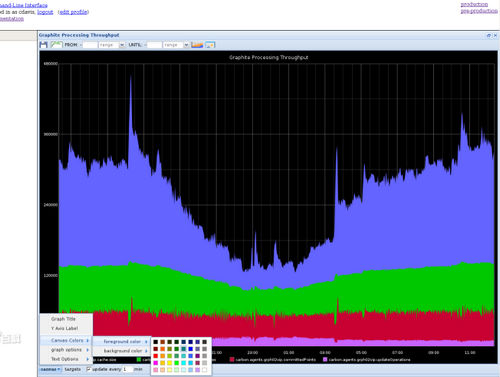The width and height of the screenshot is (500, 377).
Task: Select Y Axis Label menu entry
Action: point(65,328)
